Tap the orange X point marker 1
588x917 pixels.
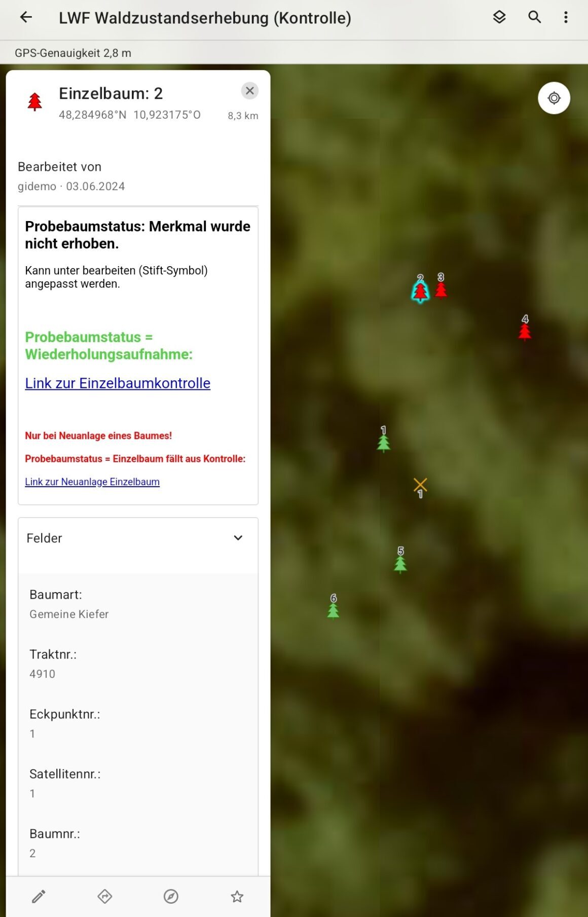coord(420,485)
